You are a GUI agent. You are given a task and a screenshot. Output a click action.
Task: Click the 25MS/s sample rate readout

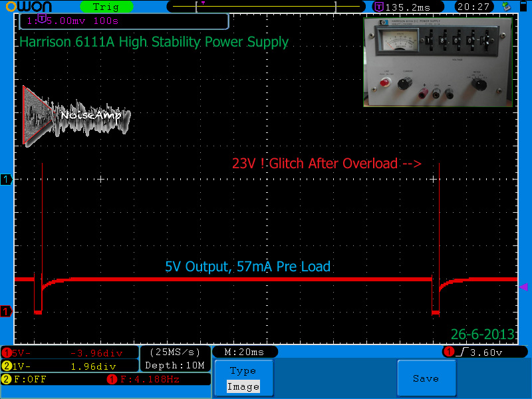tap(175, 352)
